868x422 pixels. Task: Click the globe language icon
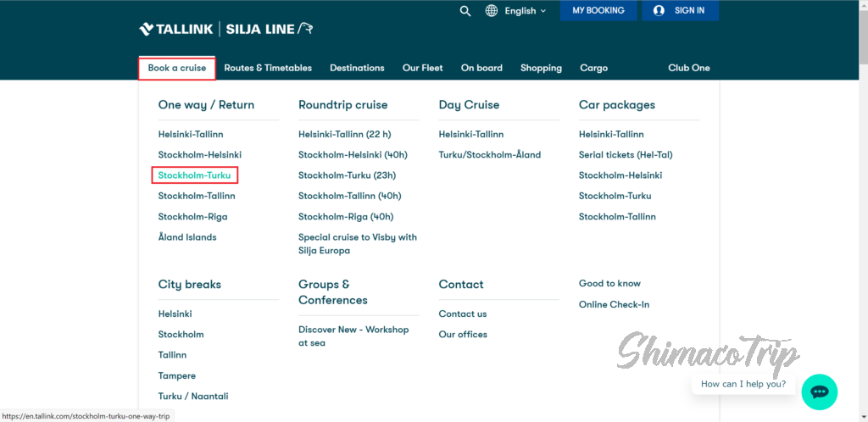[x=492, y=11]
